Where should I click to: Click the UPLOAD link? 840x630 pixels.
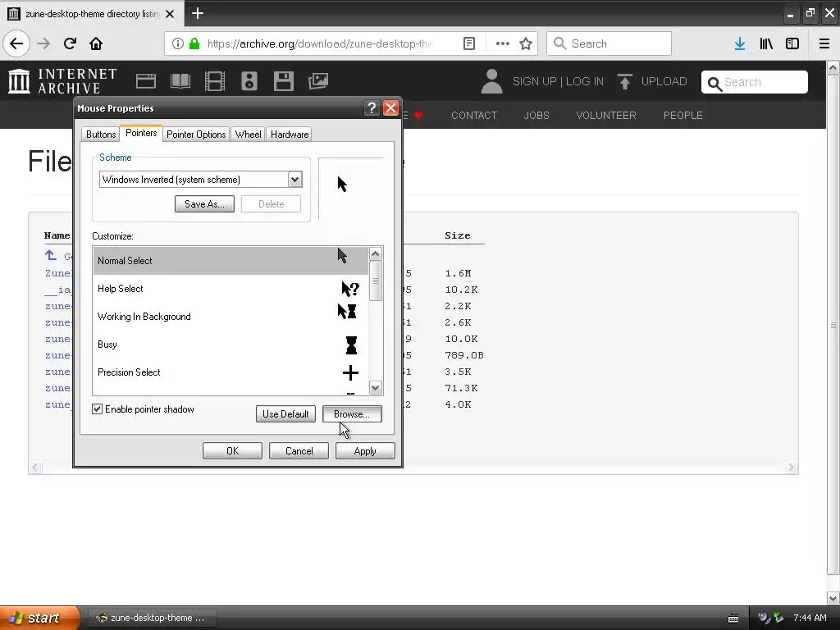664,81
